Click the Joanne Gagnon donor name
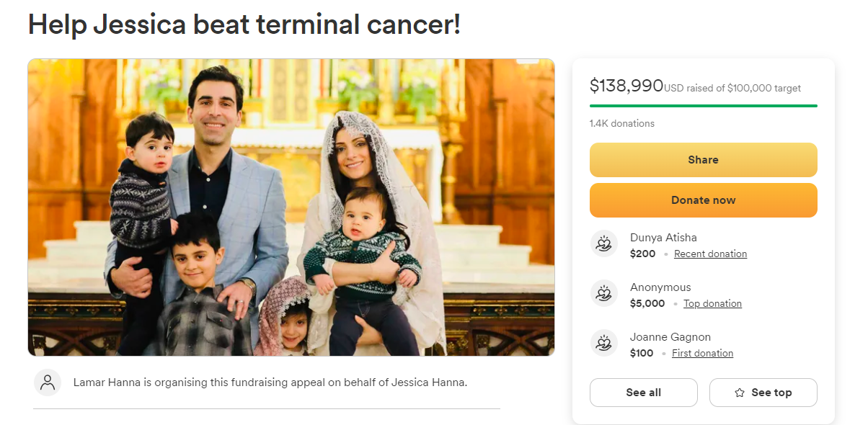868x425 pixels. pyautogui.click(x=670, y=336)
